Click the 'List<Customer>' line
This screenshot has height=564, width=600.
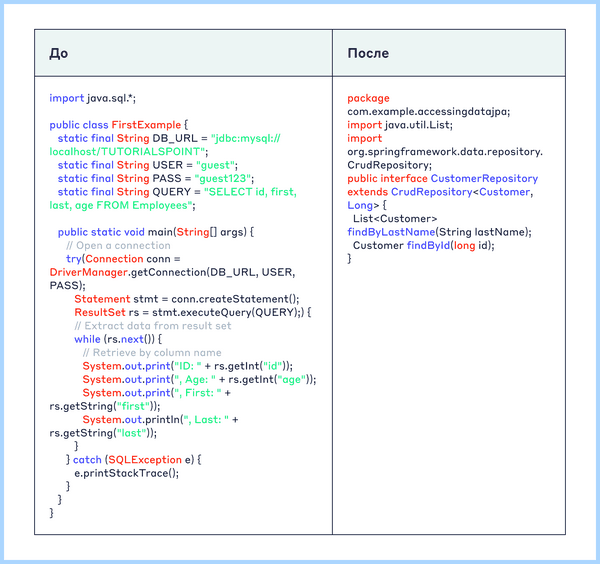[395, 219]
